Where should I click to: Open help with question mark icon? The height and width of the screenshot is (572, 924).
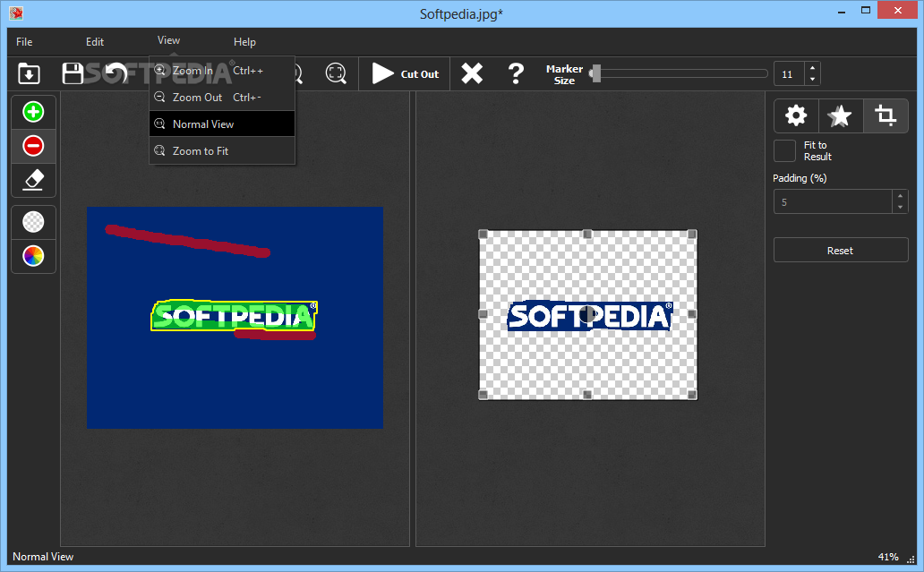tap(516, 73)
